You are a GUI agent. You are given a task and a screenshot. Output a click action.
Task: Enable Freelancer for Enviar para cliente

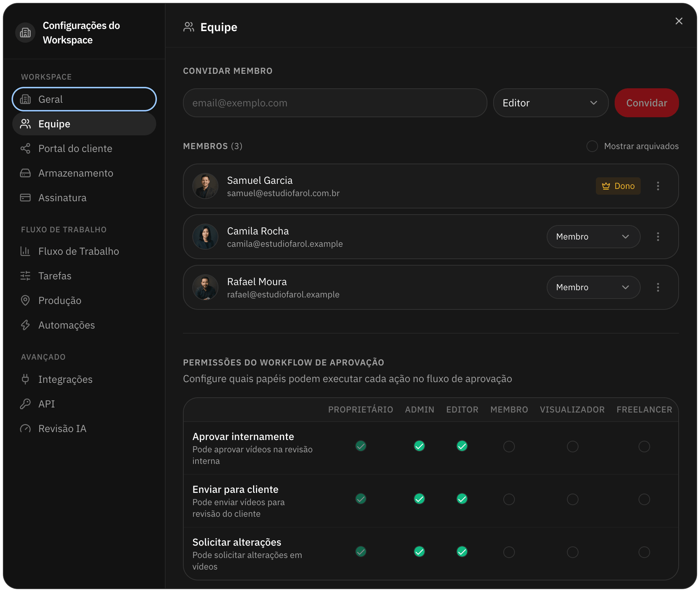644,499
